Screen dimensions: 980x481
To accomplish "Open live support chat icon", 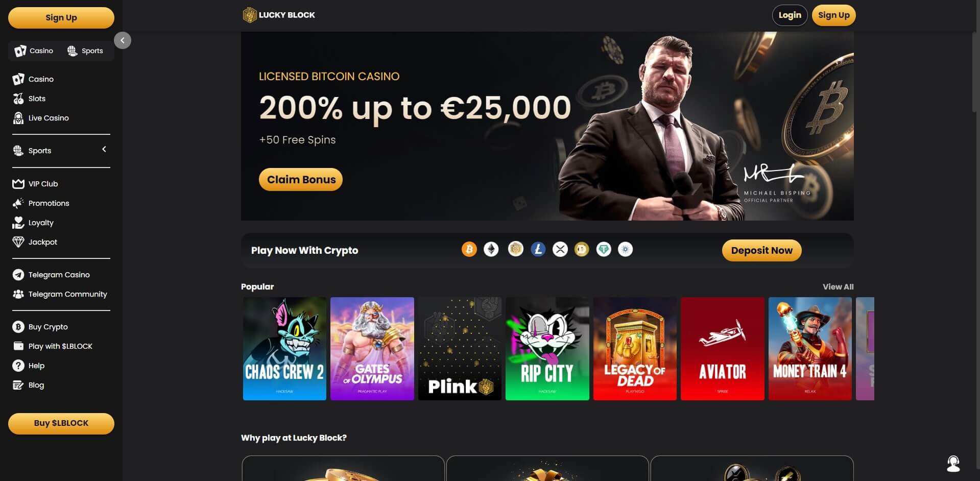I will click(953, 464).
